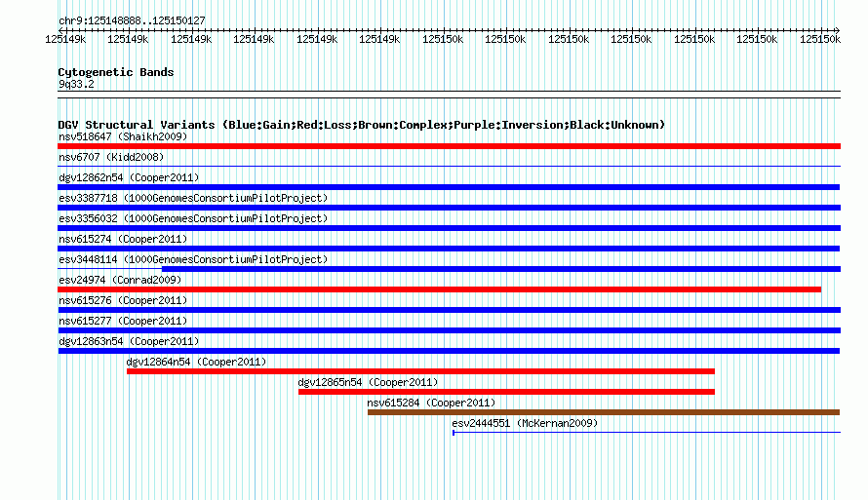Click the thin blue line for esv2444551
Screen dimensions: 868x500
[647, 433]
